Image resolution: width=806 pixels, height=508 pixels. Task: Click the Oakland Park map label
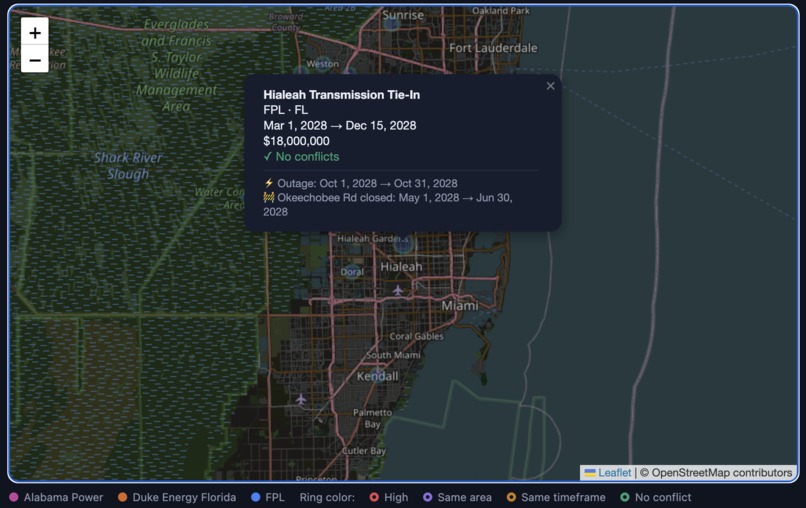pyautogui.click(x=501, y=10)
